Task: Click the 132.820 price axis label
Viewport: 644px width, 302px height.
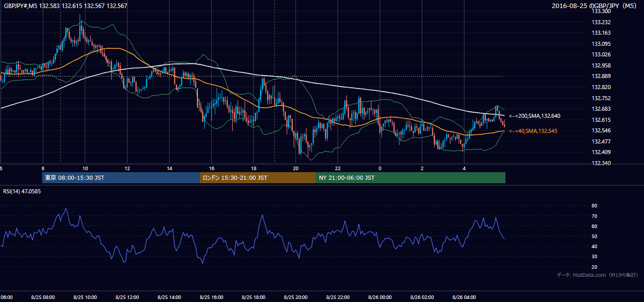Action: point(601,87)
